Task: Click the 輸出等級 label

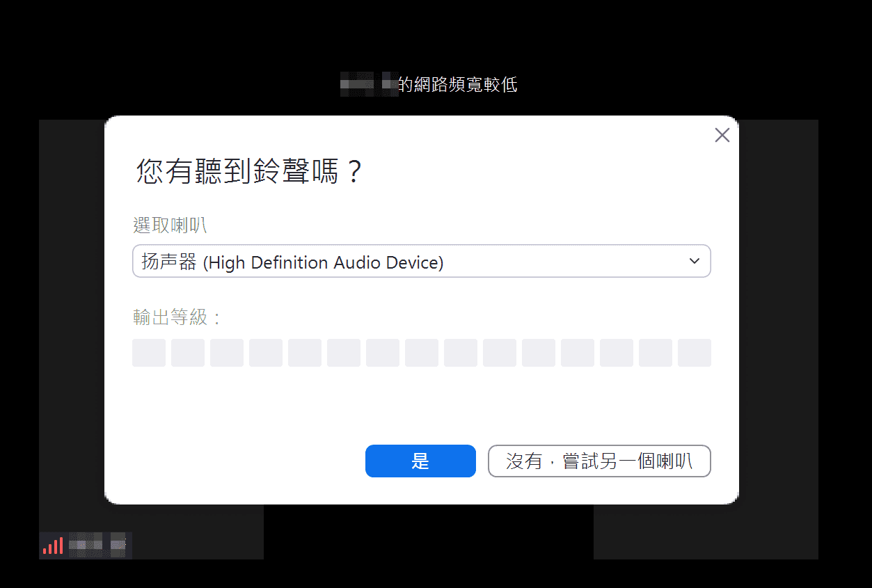Action: tap(177, 318)
